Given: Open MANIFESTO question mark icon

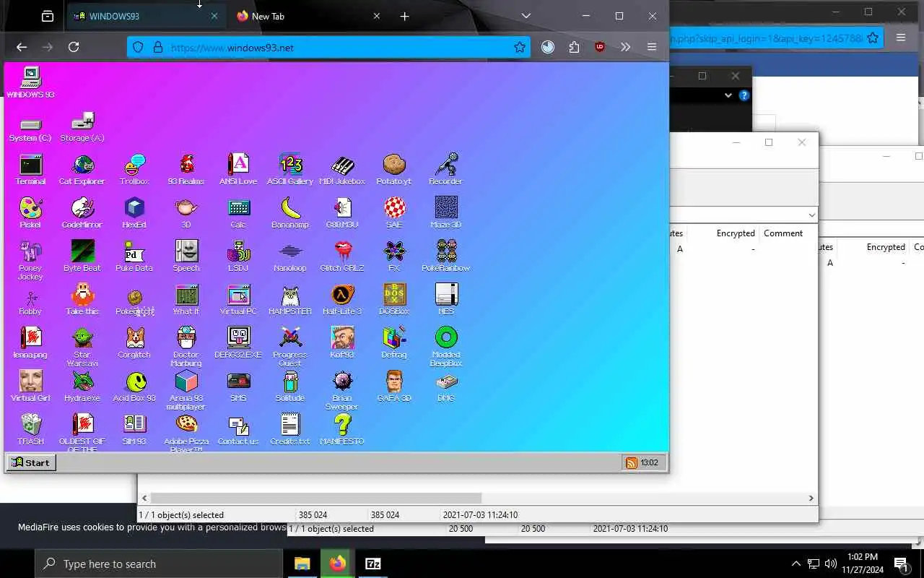Looking at the screenshot, I should click(342, 429).
